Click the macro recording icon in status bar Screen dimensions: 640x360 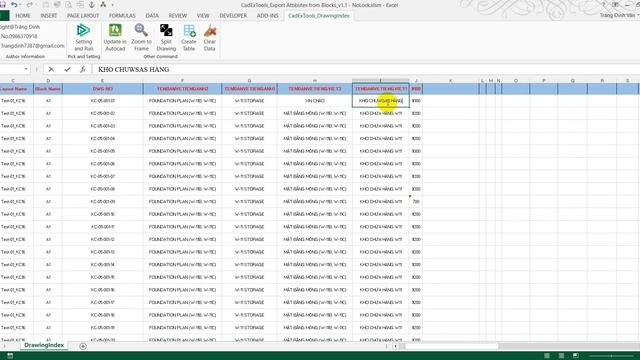click(10, 356)
